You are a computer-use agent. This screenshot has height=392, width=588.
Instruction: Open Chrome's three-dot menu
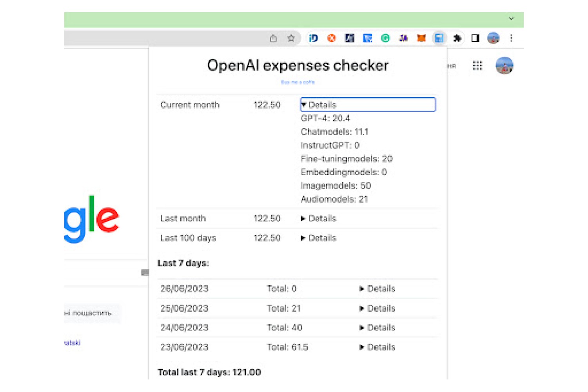(x=511, y=38)
